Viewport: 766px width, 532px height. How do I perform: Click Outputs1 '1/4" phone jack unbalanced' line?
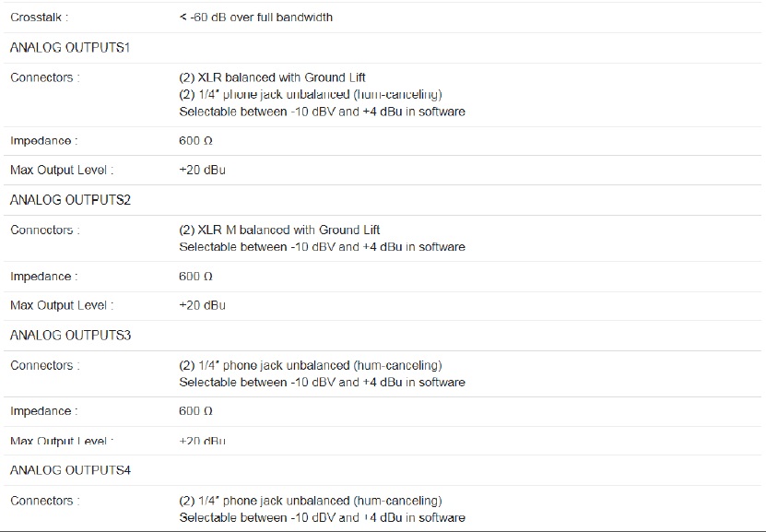311,94
